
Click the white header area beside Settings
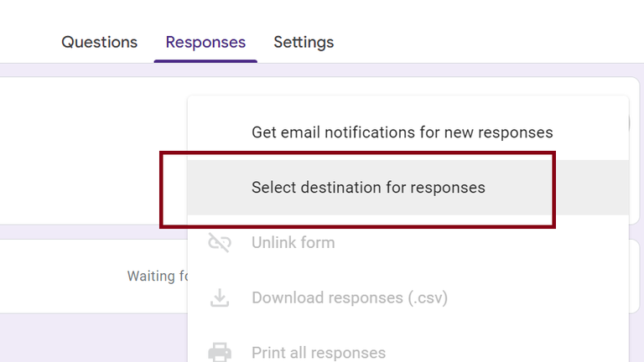(x=486, y=34)
